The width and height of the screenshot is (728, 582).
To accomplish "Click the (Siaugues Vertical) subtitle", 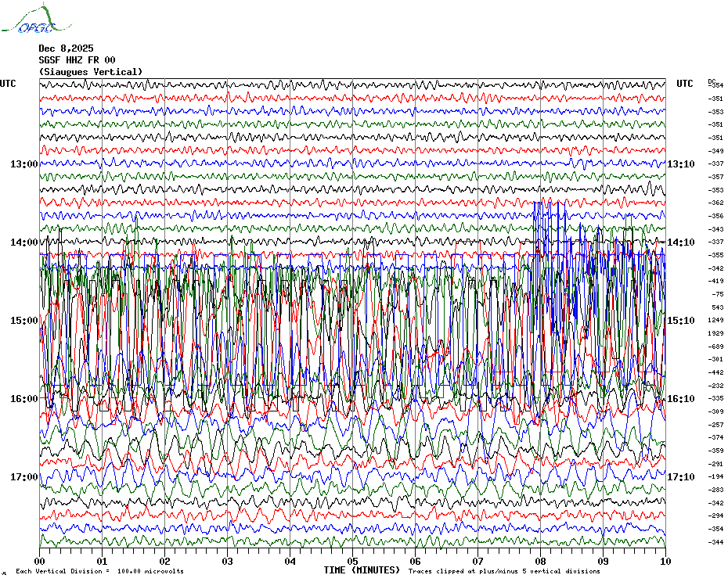I will pyautogui.click(x=91, y=72).
